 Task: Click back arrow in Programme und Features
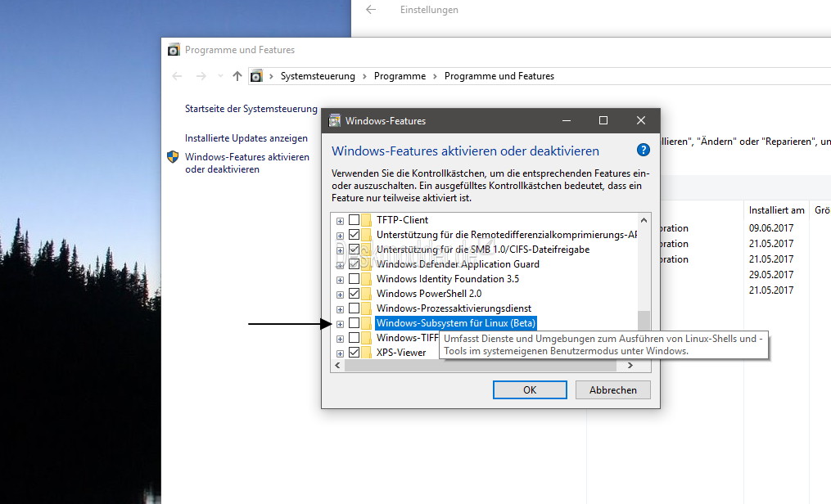click(177, 76)
